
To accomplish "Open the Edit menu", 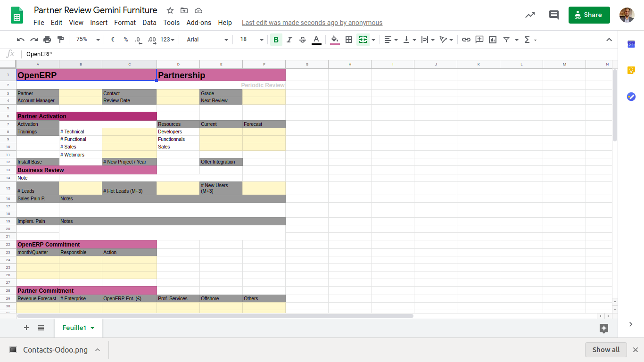I will [57, 23].
